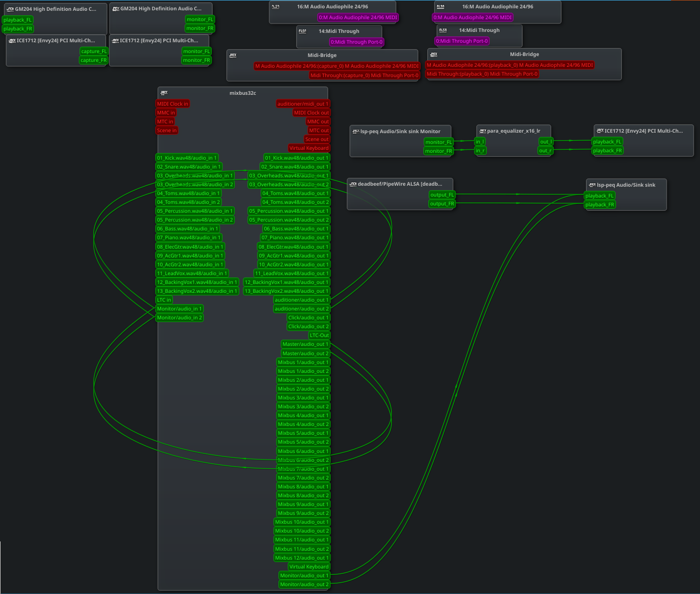Select the 09_AcGtr1.wav48/audio_in 1 port
This screenshot has height=594, width=700.
(x=190, y=255)
